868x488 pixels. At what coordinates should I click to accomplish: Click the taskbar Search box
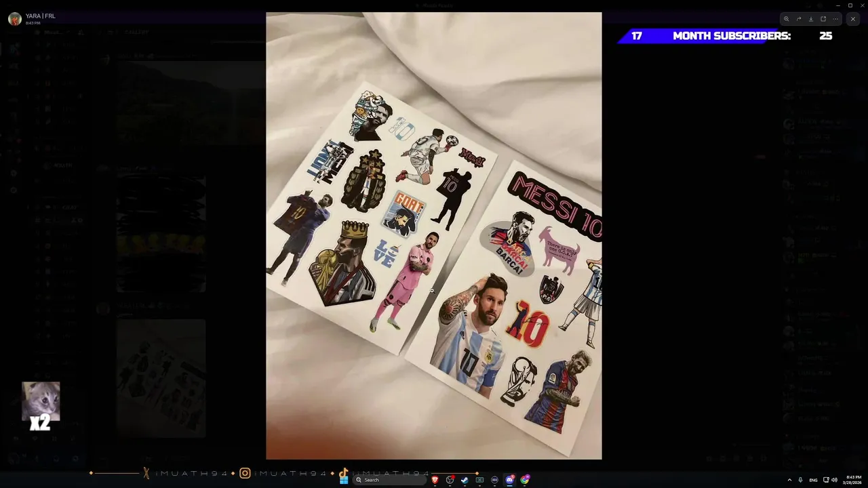click(390, 480)
